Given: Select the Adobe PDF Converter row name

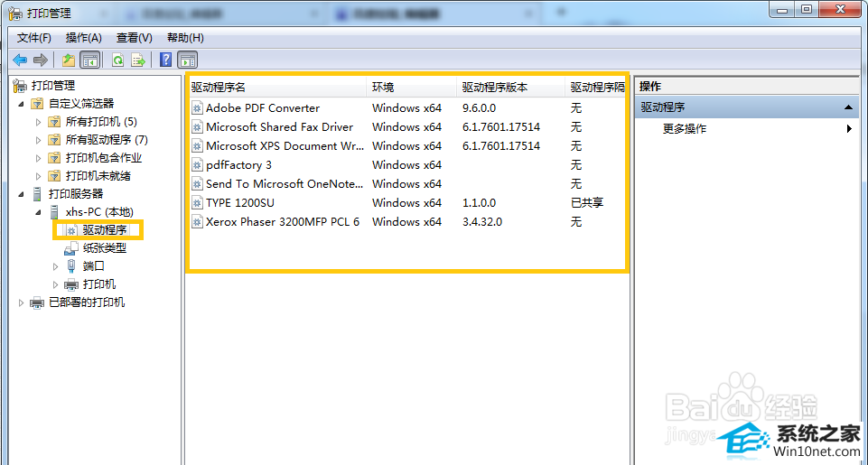Looking at the screenshot, I should coord(263,108).
